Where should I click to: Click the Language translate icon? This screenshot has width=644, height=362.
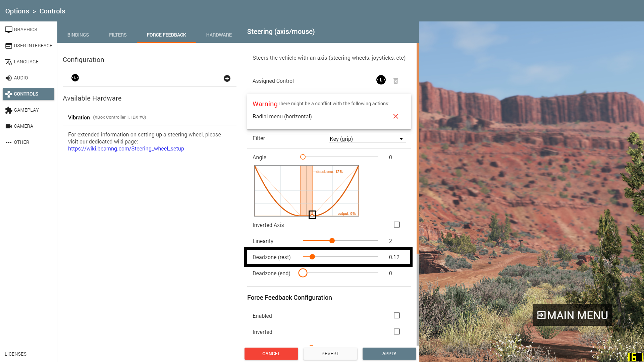click(x=9, y=62)
